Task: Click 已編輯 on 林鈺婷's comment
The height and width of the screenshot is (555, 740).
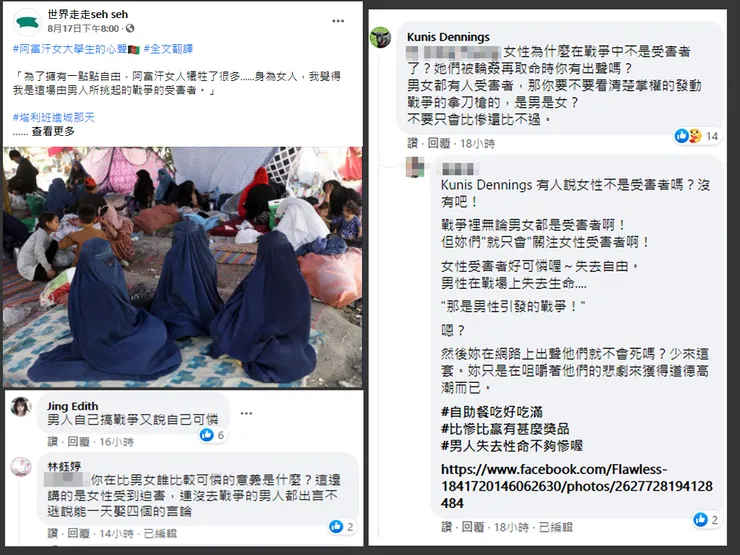Action: click(x=160, y=533)
